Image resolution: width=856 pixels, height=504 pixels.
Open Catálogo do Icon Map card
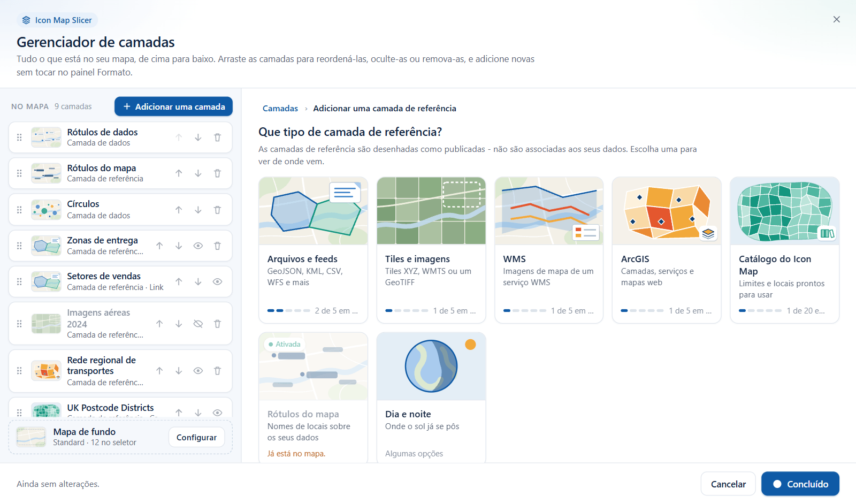785,250
